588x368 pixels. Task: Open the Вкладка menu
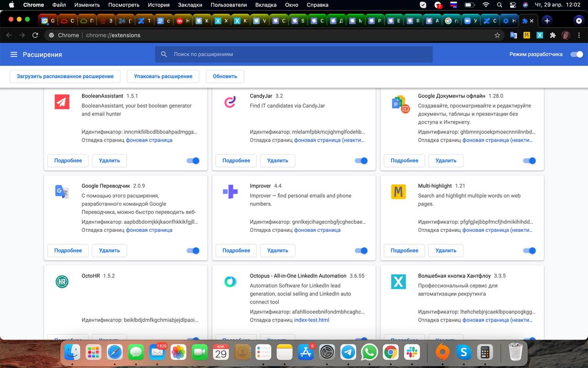coord(266,5)
